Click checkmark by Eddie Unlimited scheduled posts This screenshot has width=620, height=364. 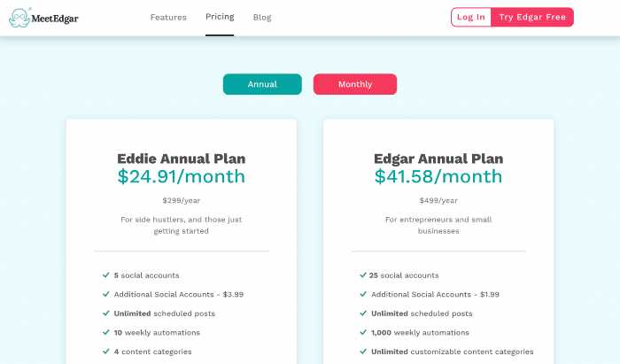(x=106, y=313)
